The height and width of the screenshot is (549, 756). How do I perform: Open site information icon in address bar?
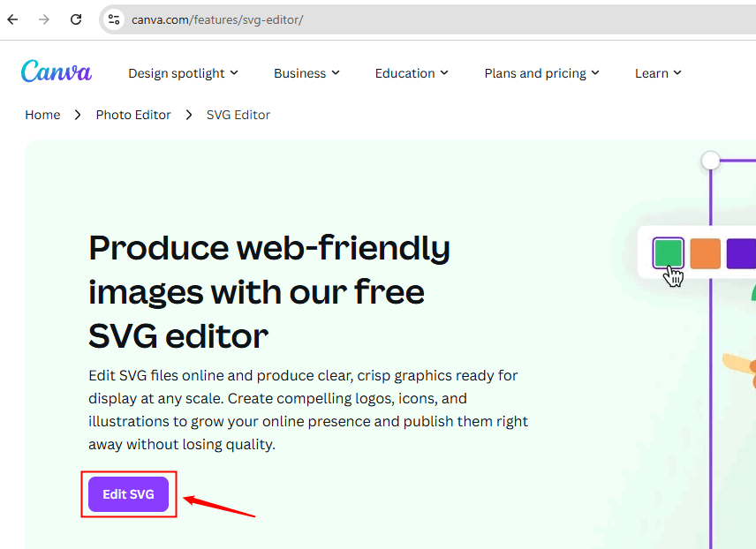tap(113, 19)
